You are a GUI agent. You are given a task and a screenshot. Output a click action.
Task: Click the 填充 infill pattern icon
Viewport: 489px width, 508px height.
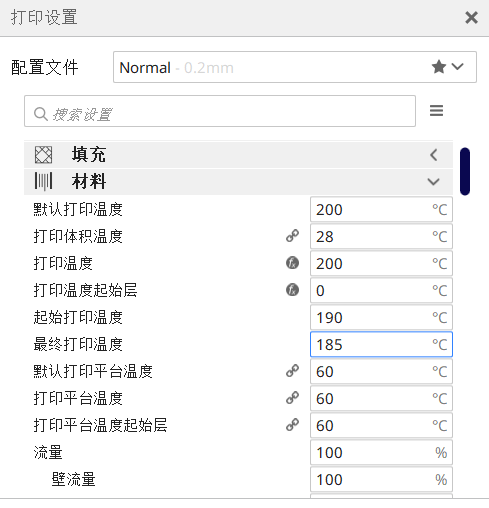pyautogui.click(x=43, y=155)
